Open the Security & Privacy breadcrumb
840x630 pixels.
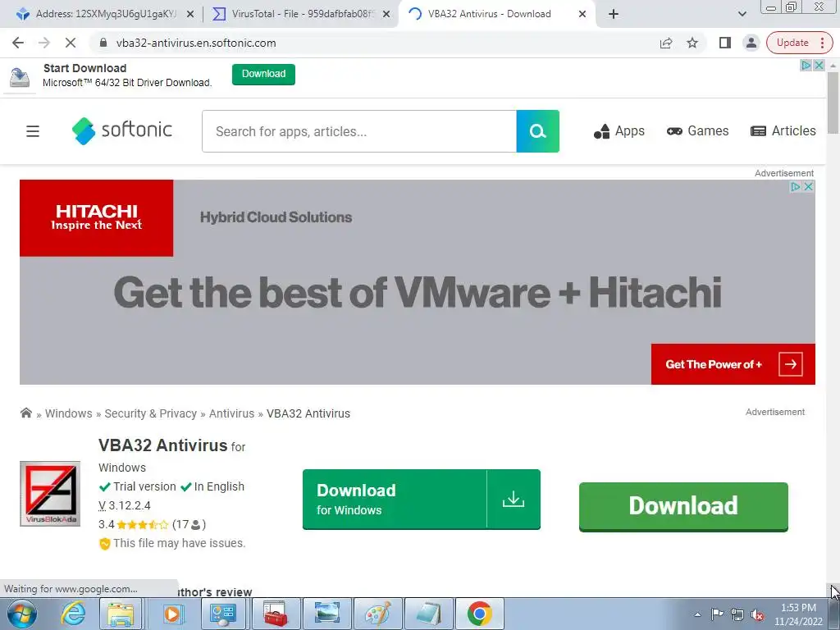pos(151,413)
